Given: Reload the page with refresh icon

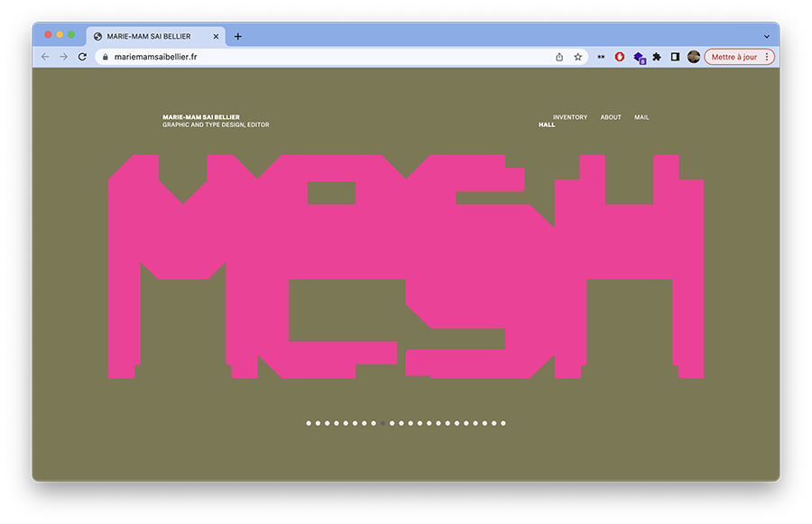Looking at the screenshot, I should [82, 57].
